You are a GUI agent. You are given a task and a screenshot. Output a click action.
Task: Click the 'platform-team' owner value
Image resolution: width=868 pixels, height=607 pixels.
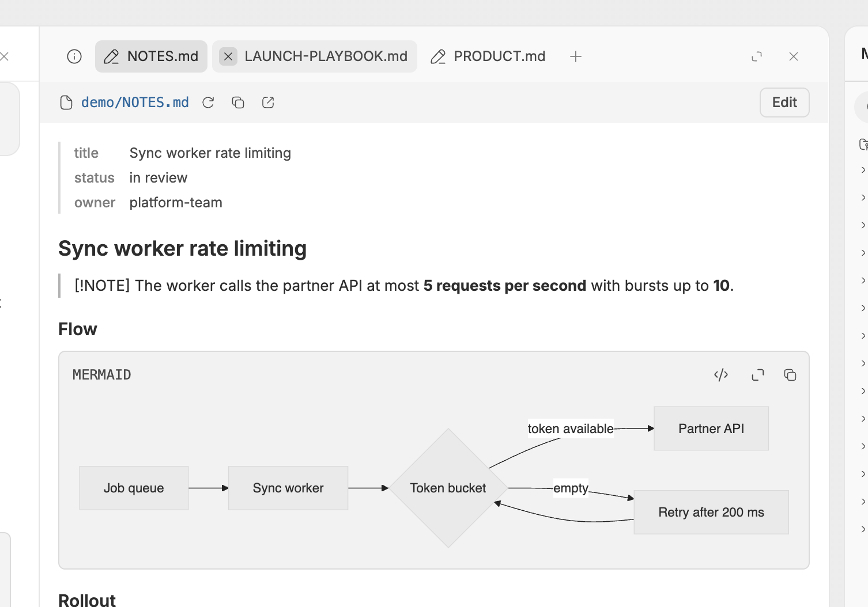pos(176,203)
